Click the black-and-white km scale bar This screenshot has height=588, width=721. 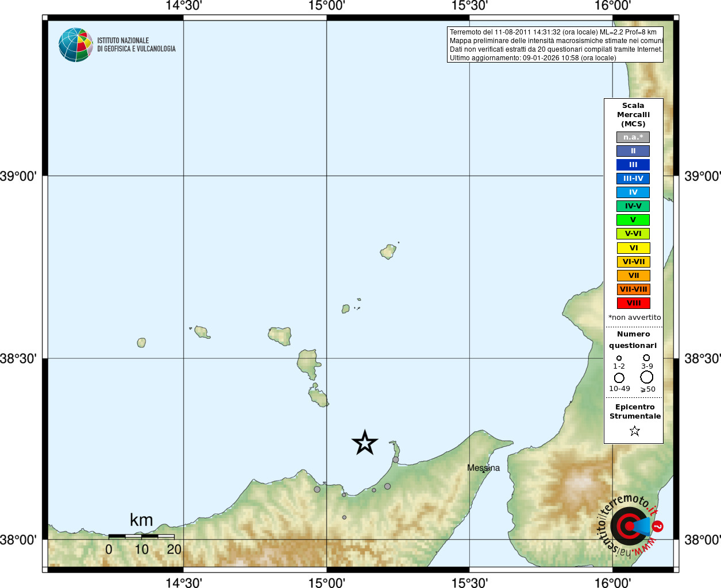point(141,536)
